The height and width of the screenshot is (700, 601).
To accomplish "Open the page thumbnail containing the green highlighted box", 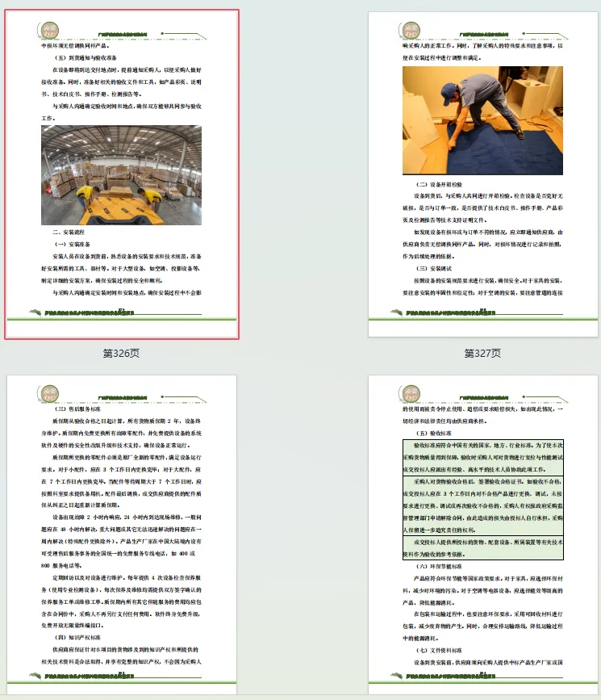I will pos(482,534).
